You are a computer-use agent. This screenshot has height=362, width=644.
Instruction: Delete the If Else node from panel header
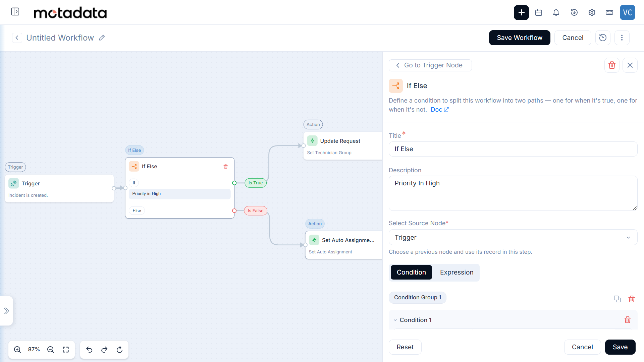(612, 65)
